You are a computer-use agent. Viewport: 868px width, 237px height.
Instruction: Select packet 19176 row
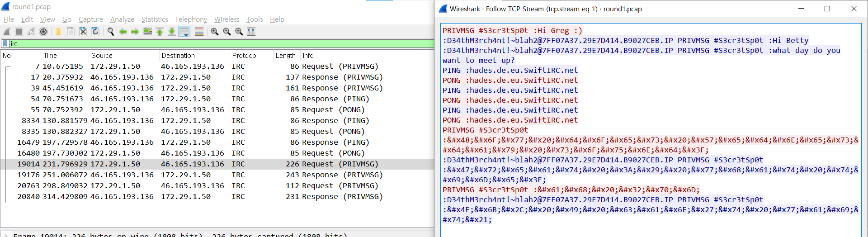click(217, 175)
